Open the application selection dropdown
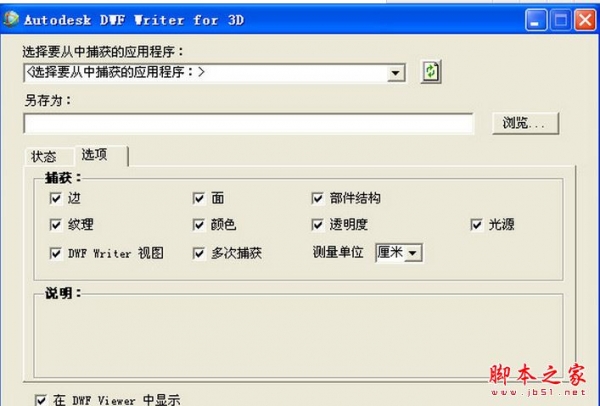The height and width of the screenshot is (406, 600). [396, 73]
